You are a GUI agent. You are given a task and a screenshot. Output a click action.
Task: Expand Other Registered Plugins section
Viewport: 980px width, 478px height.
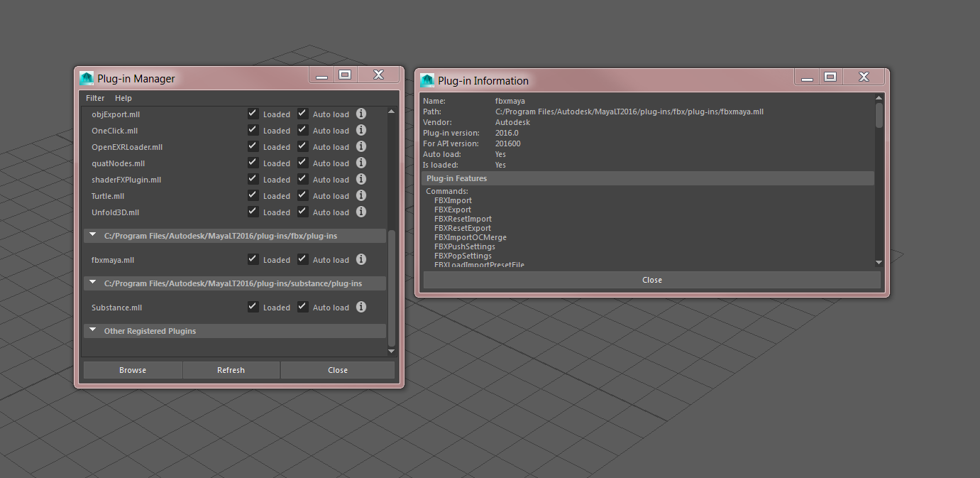(93, 330)
